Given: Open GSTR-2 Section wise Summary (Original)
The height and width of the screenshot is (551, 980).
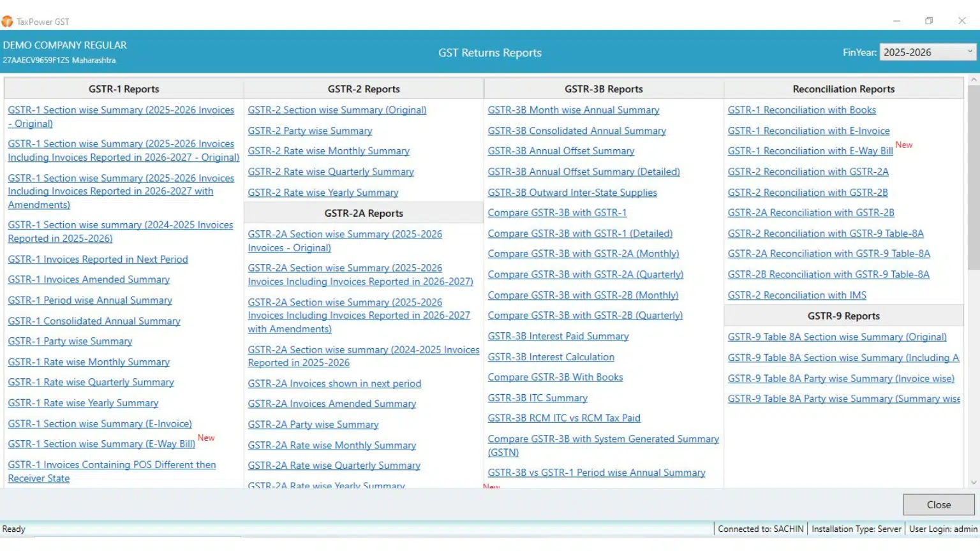Looking at the screenshot, I should click(x=337, y=110).
